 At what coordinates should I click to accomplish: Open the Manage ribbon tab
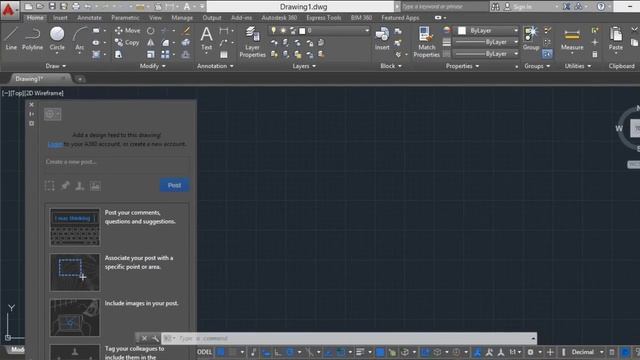(182, 18)
